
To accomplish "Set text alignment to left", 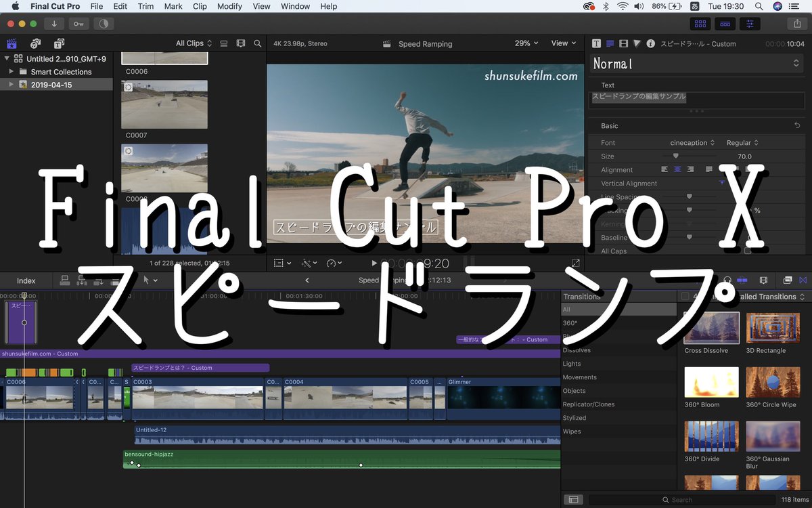I will (x=664, y=169).
